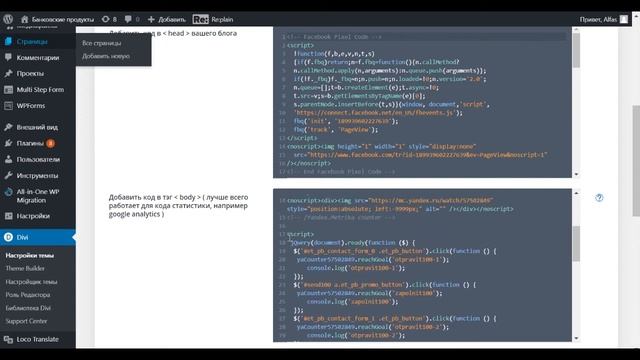Viewport: 640px width, 360px height.
Task: Open Роль Редактора under Divi
Action: 28,295
